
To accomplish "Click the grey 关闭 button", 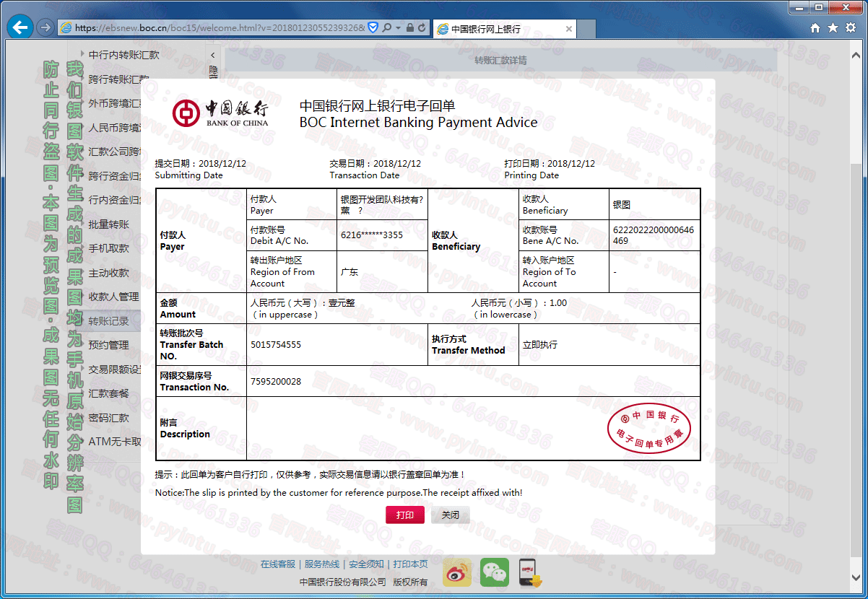I will [451, 515].
